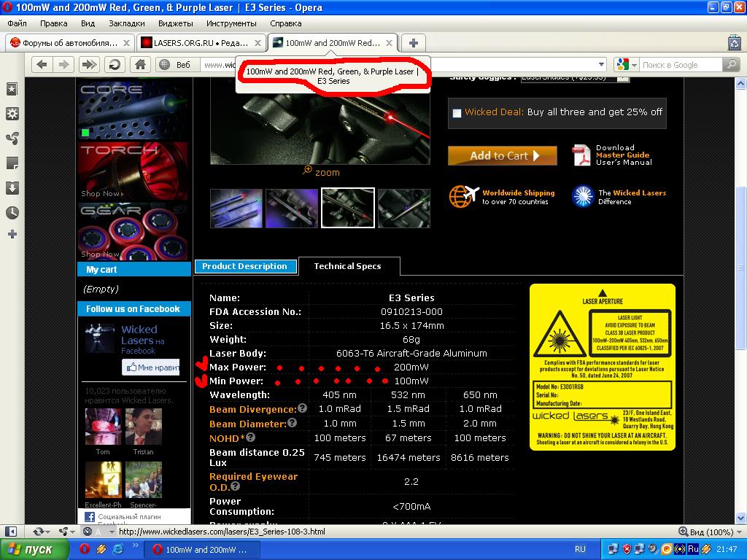Open the Инструменты menu
The height and width of the screenshot is (560, 747).
click(x=231, y=23)
